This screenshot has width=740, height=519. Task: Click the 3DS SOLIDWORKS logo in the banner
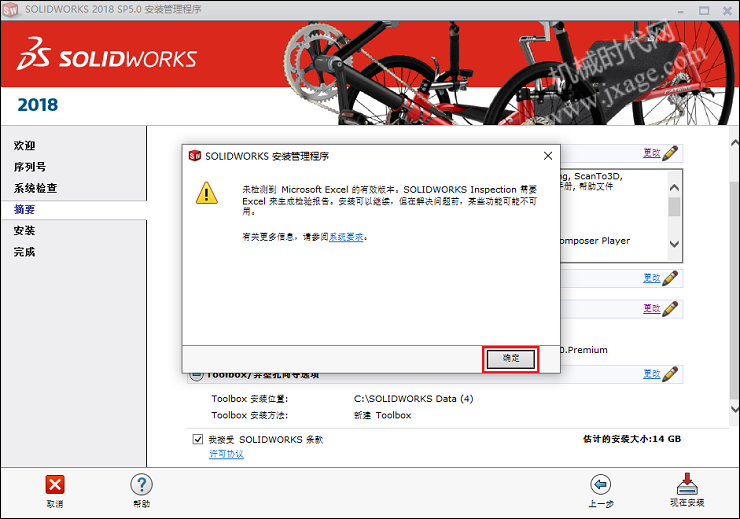(107, 54)
